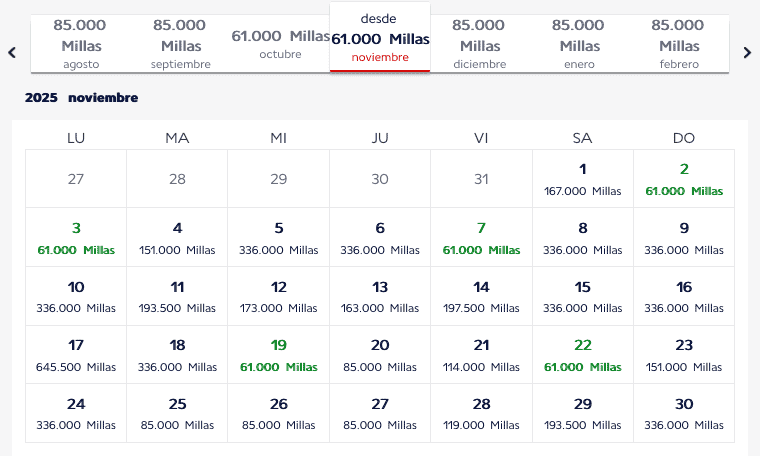The width and height of the screenshot is (760, 456).
Task: Switch to the septiembre month tab
Action: pos(180,44)
